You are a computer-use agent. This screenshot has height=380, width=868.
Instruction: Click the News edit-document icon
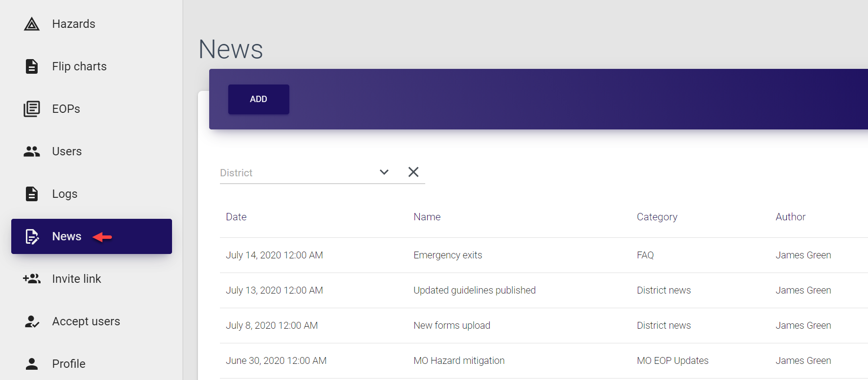(x=32, y=236)
